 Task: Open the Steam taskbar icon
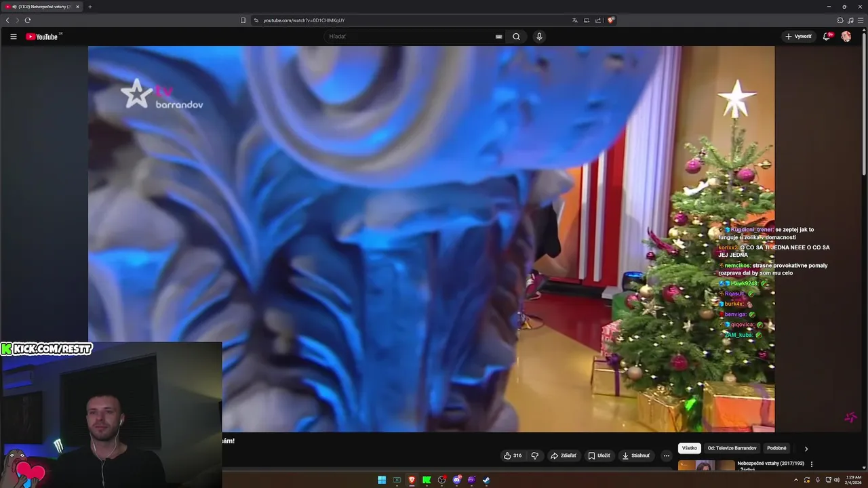[486, 480]
